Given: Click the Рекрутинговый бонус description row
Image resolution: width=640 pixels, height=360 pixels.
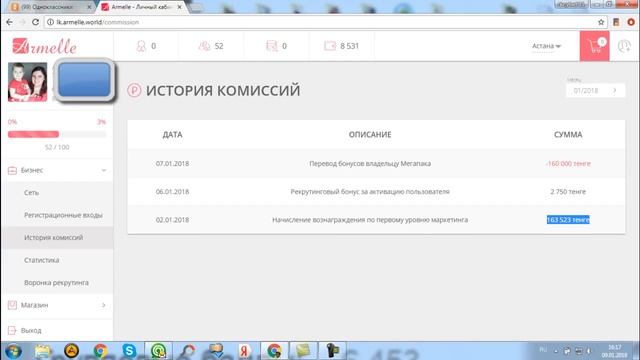Looking at the screenshot, I should pos(370,191).
